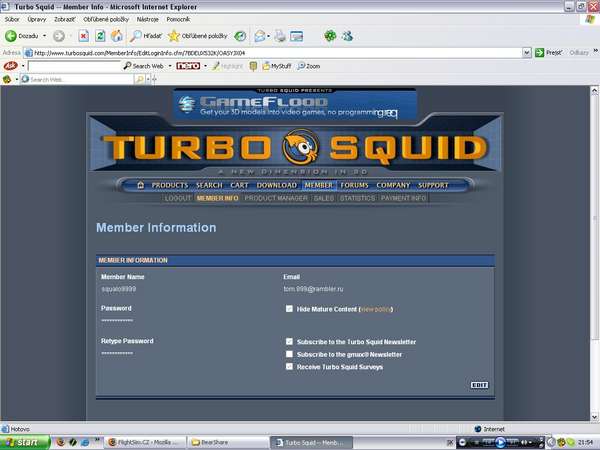Go to the PRODUCTS nav section
The height and width of the screenshot is (450, 600).
[x=170, y=185]
